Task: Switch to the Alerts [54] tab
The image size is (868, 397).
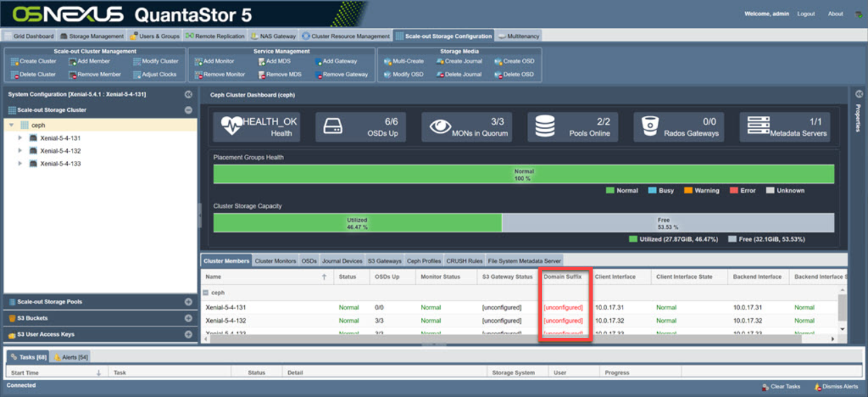Action: pyautogui.click(x=71, y=357)
